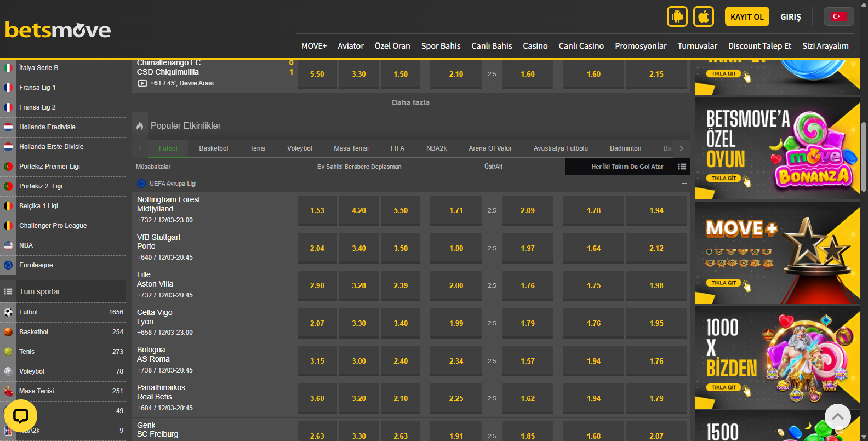Open Canlı Bahis in the top menu
The height and width of the screenshot is (441, 868).
point(492,46)
